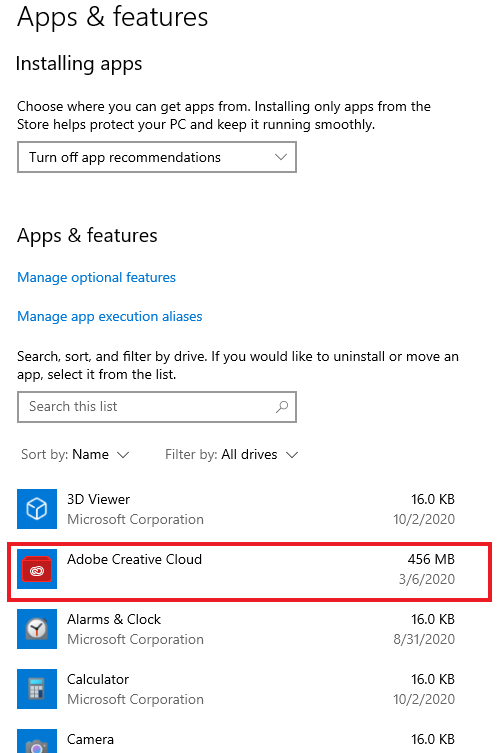
Task: Open the Filter by All drives dropdown
Action: click(231, 454)
